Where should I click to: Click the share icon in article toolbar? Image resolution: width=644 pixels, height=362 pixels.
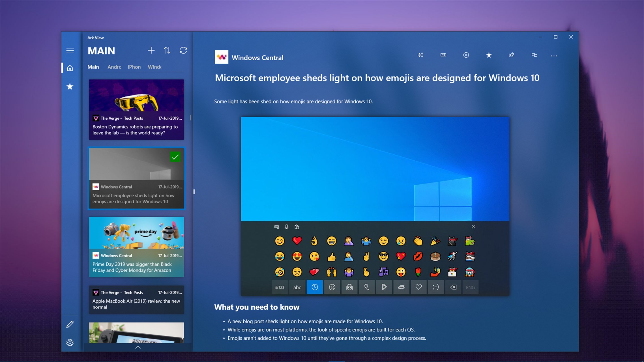tap(511, 55)
